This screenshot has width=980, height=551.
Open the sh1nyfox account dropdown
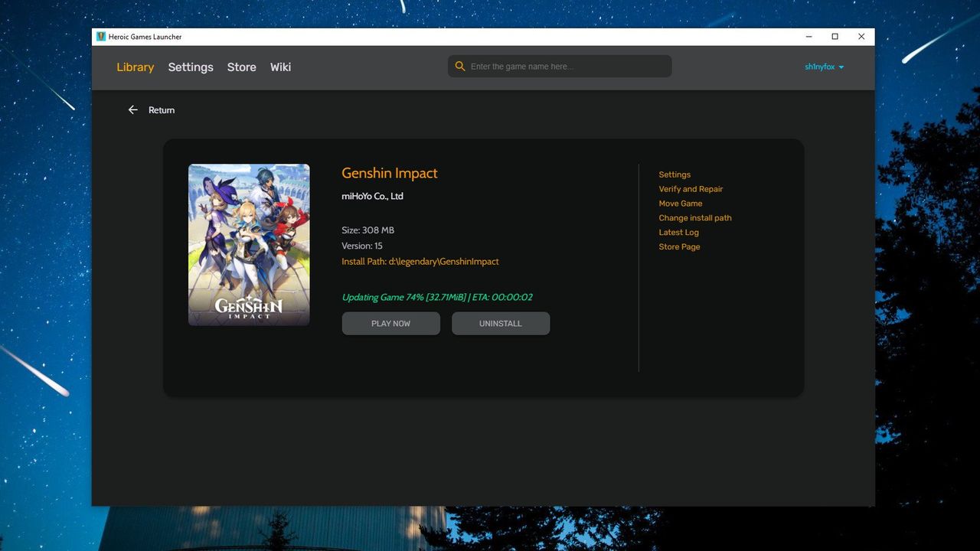(x=825, y=67)
